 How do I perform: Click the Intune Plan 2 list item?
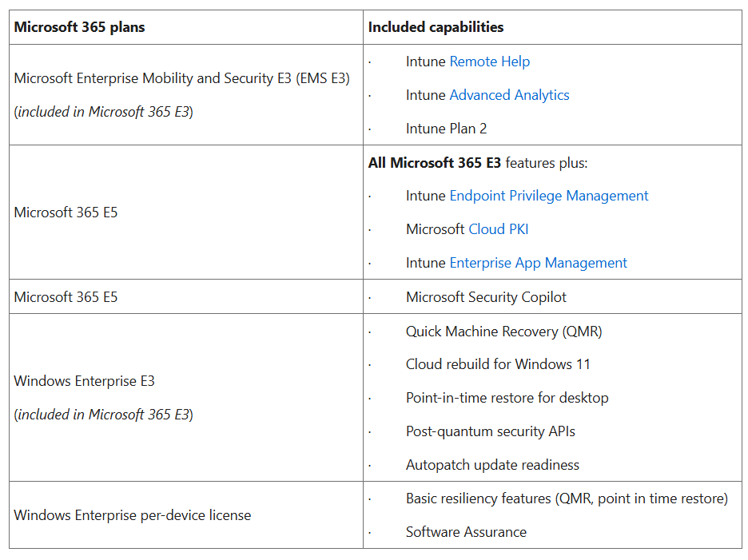(x=446, y=129)
